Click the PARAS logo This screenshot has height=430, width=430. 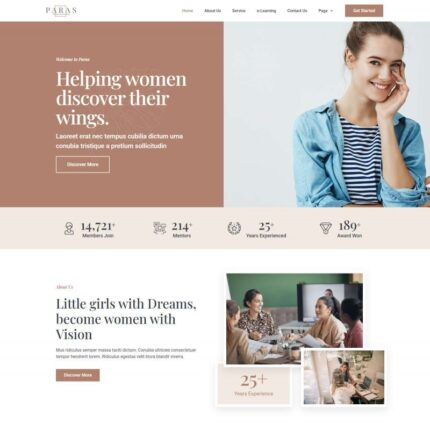pyautogui.click(x=61, y=11)
